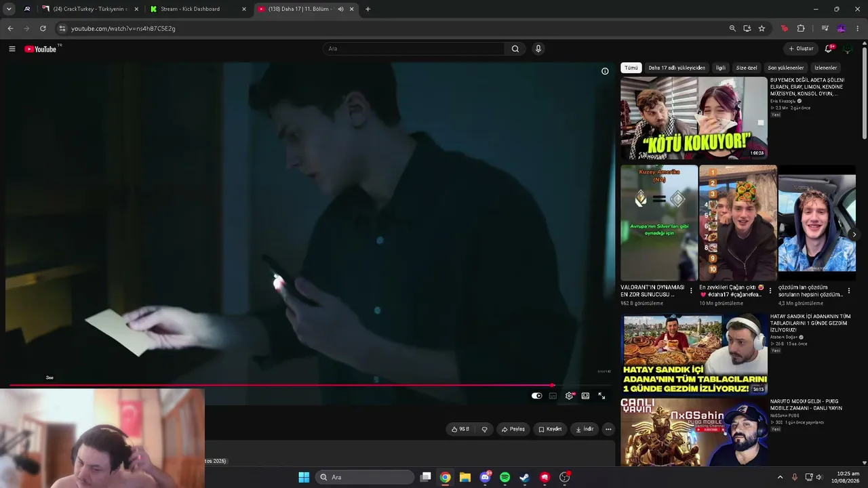
Task: Open the KÖTÜ KOKUYOR video thumbnail
Action: (x=694, y=118)
